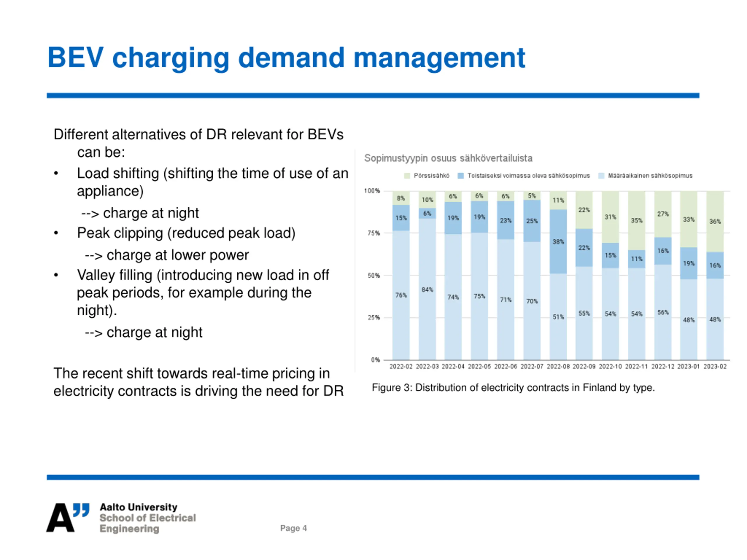Click the chart title Sopimustyypin osuus sähkövertailuista

448,158
